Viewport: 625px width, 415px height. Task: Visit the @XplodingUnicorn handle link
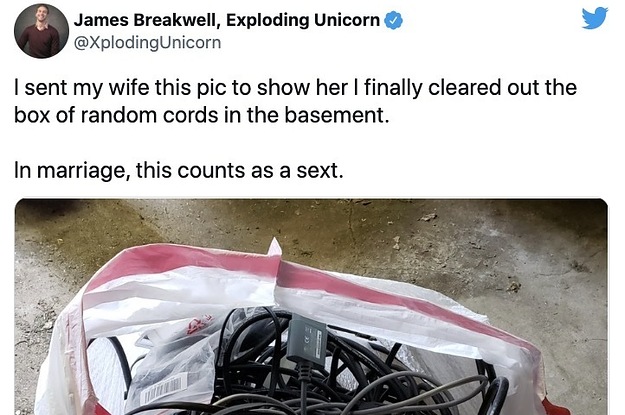(x=147, y=43)
